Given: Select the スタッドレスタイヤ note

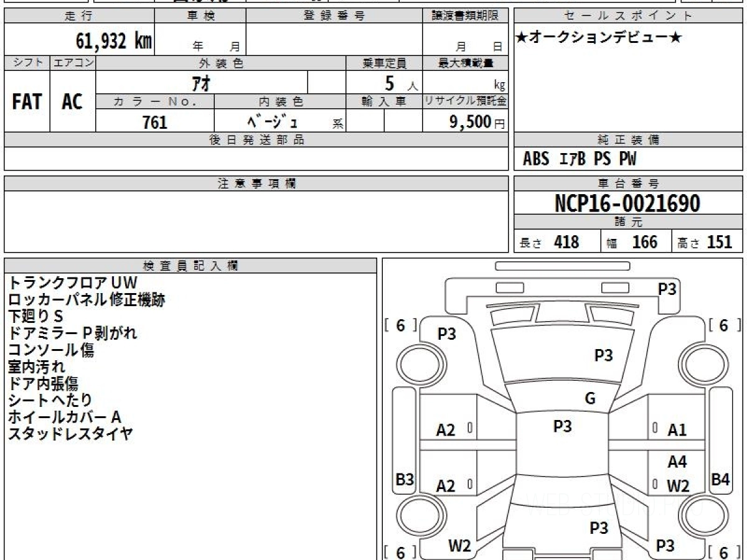Looking at the screenshot, I should 70,434.
